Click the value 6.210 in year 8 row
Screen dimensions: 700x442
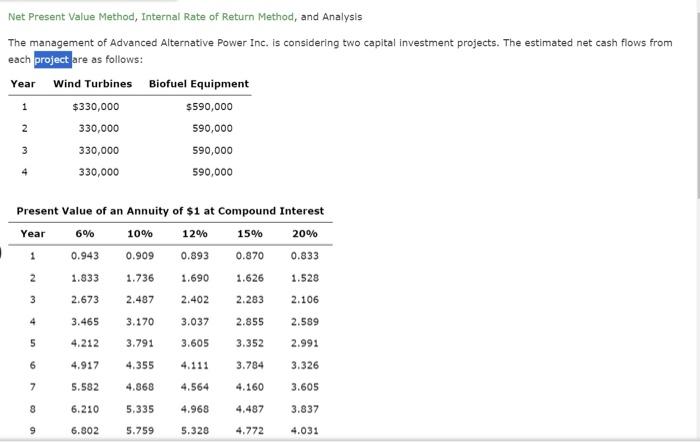click(x=85, y=409)
